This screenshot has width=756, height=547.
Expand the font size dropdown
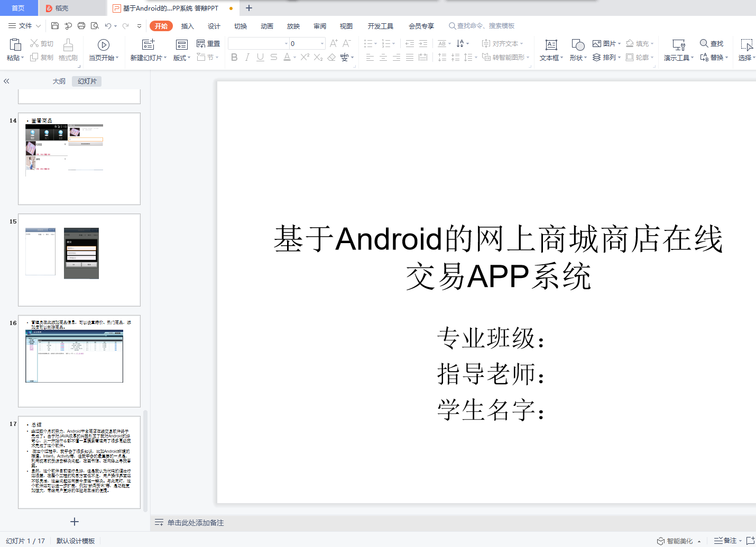pos(322,43)
